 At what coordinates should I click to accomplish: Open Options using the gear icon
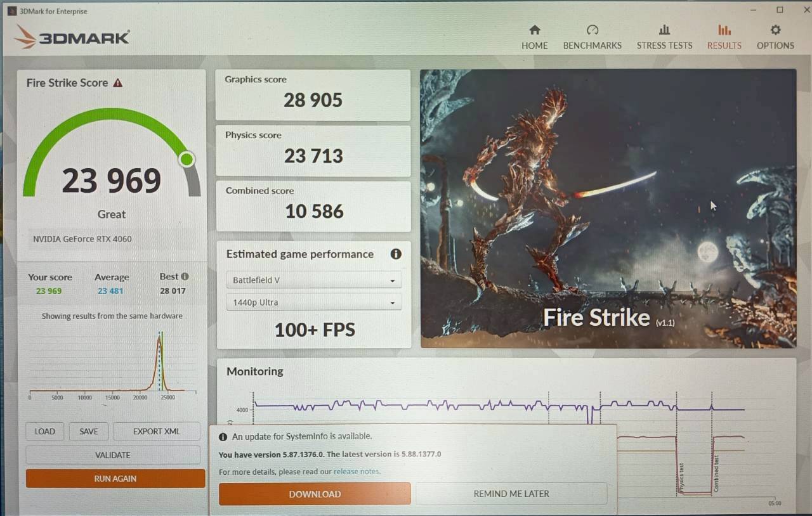point(775,30)
